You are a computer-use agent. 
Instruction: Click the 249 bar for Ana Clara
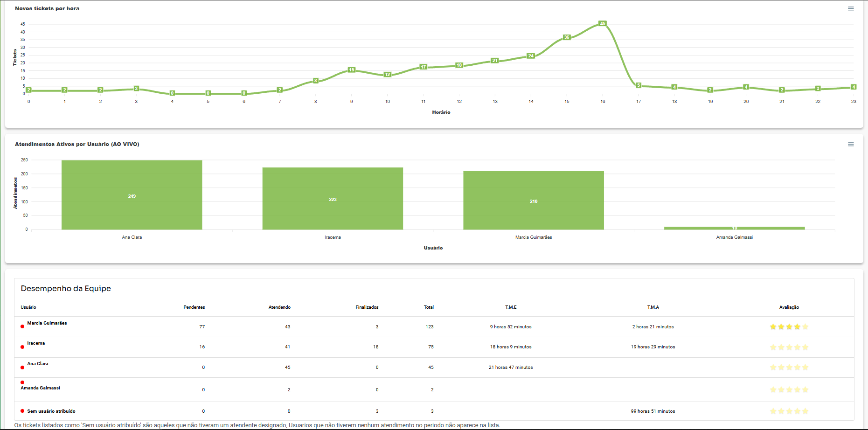pyautogui.click(x=131, y=196)
